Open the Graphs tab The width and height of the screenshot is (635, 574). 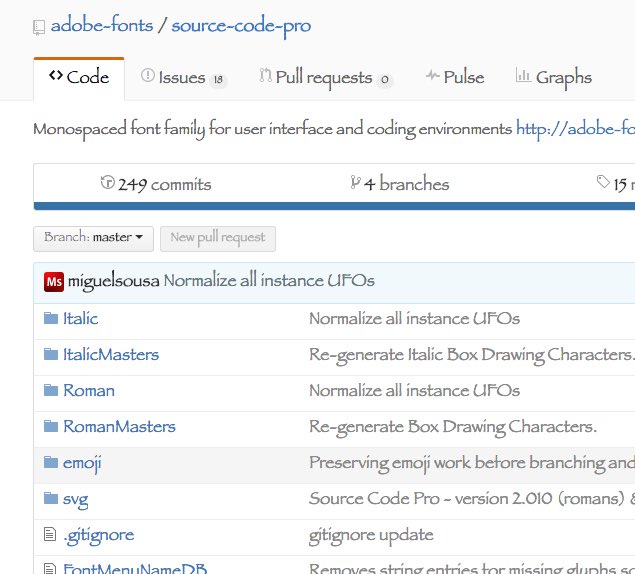point(553,77)
